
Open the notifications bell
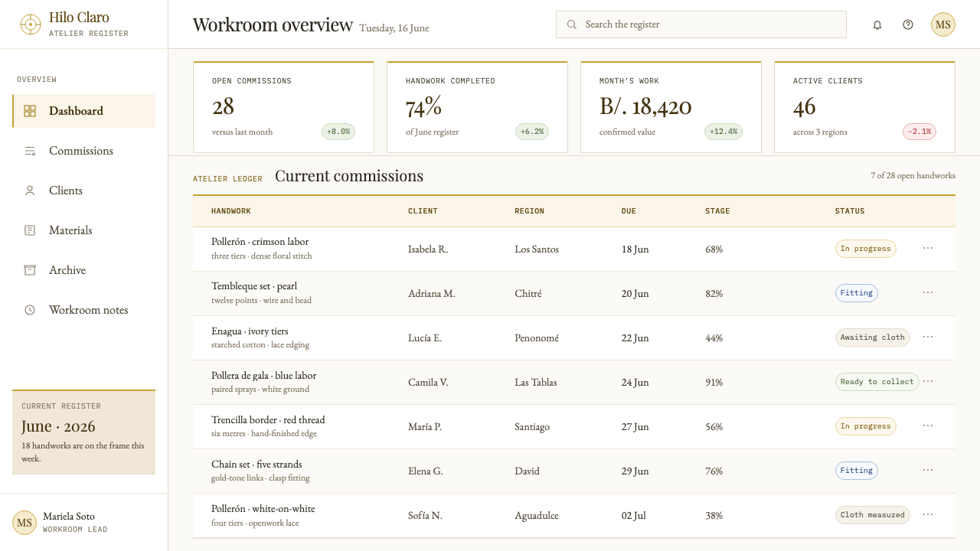[x=877, y=24]
